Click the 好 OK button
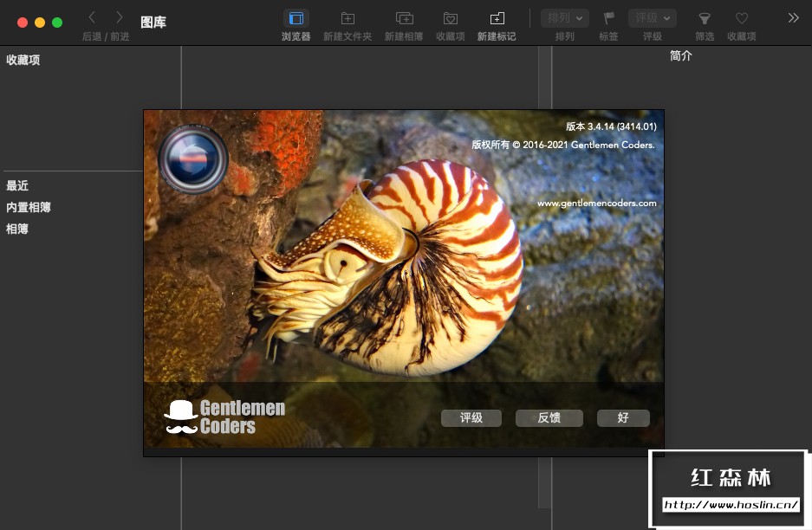The height and width of the screenshot is (530, 812). (x=623, y=418)
